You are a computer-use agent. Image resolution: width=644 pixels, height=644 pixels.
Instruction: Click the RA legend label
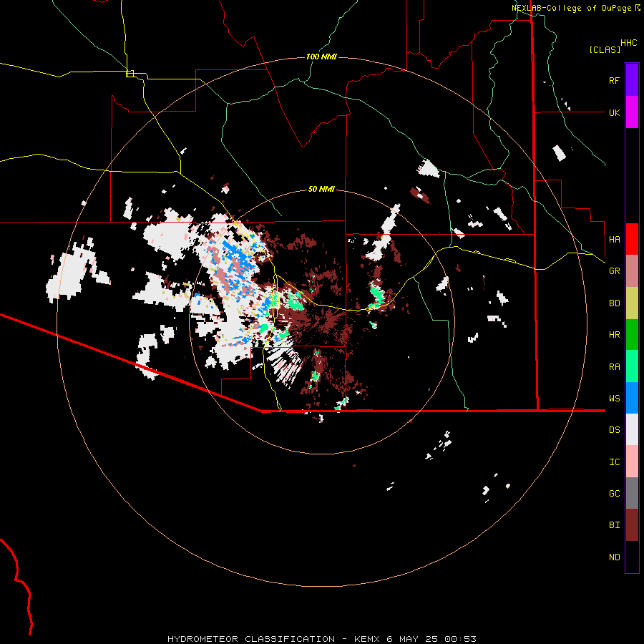click(x=614, y=367)
